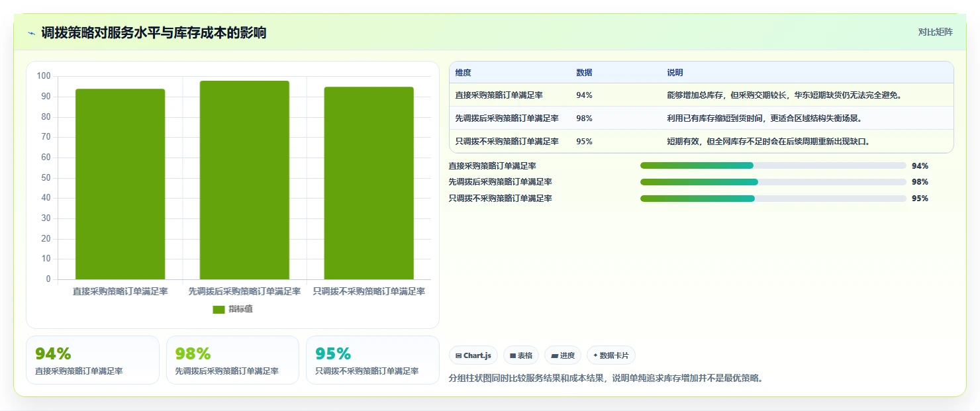
Task: Click the lightning icon beside the title
Action: (31, 33)
